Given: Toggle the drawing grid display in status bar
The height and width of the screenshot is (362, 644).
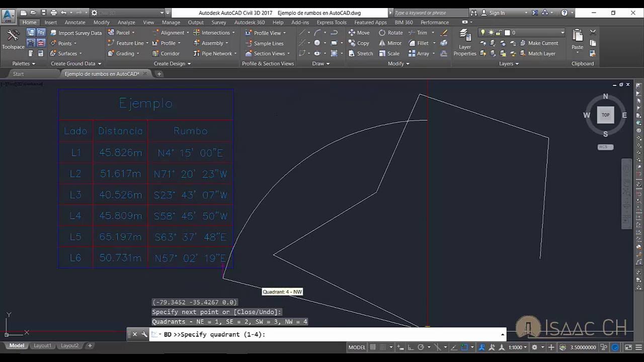Looking at the screenshot, I should (x=373, y=347).
